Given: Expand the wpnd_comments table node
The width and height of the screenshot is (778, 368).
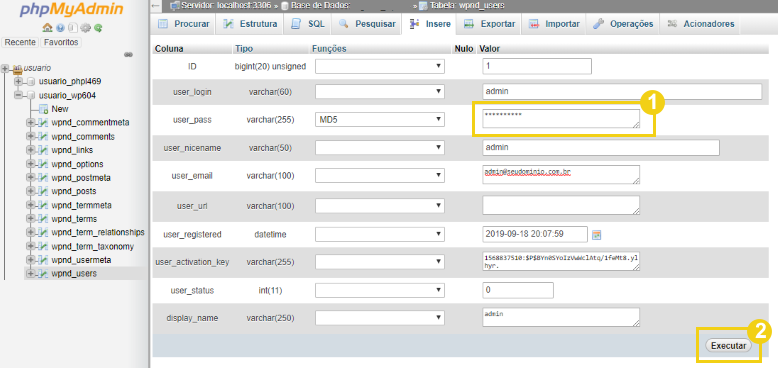Looking at the screenshot, I should click(31, 136).
